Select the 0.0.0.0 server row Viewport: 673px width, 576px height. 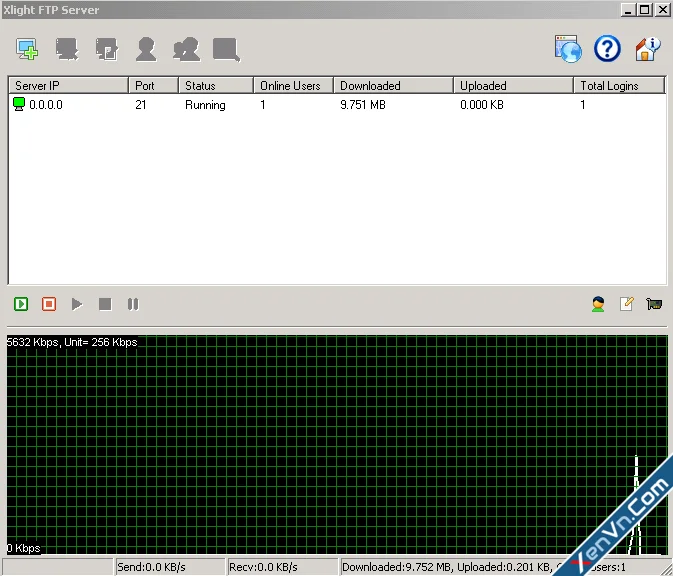tap(337, 105)
